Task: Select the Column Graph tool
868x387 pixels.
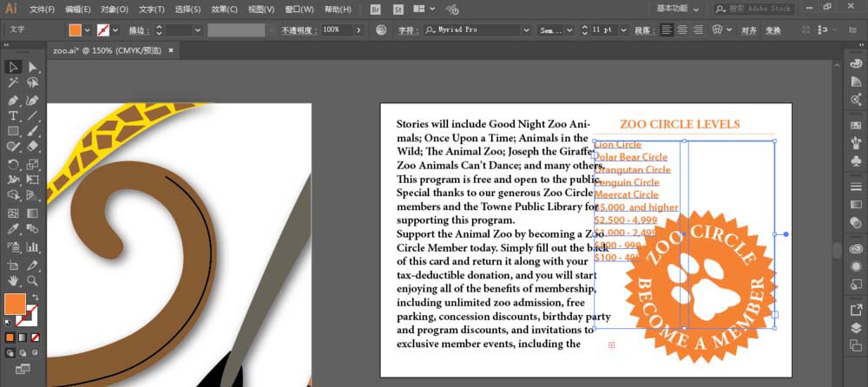Action: [33, 247]
